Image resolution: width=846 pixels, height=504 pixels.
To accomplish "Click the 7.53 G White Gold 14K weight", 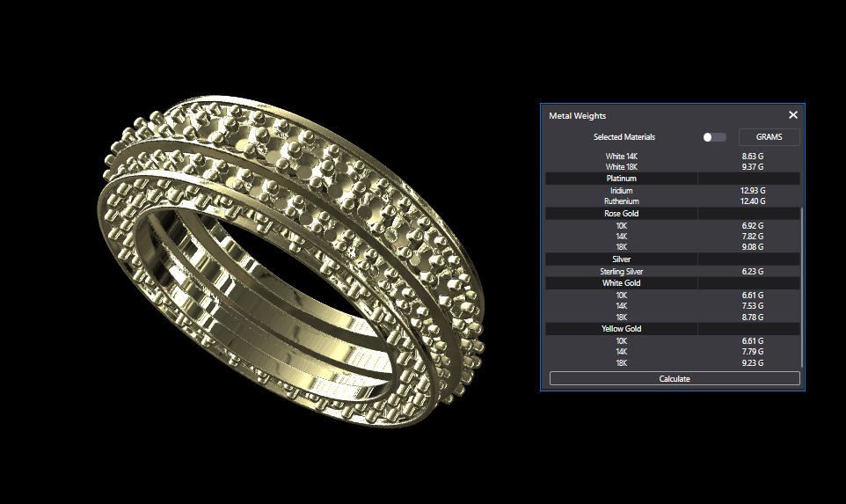I will click(x=753, y=306).
